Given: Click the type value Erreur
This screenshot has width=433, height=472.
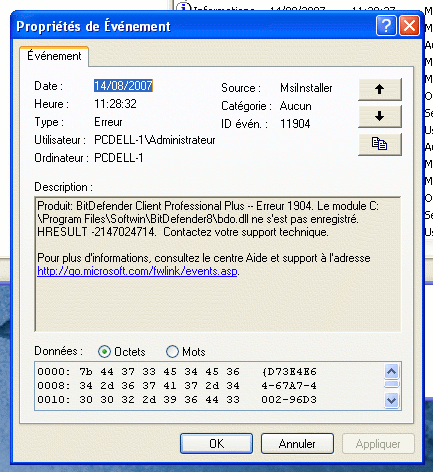Looking at the screenshot, I should (x=108, y=122).
